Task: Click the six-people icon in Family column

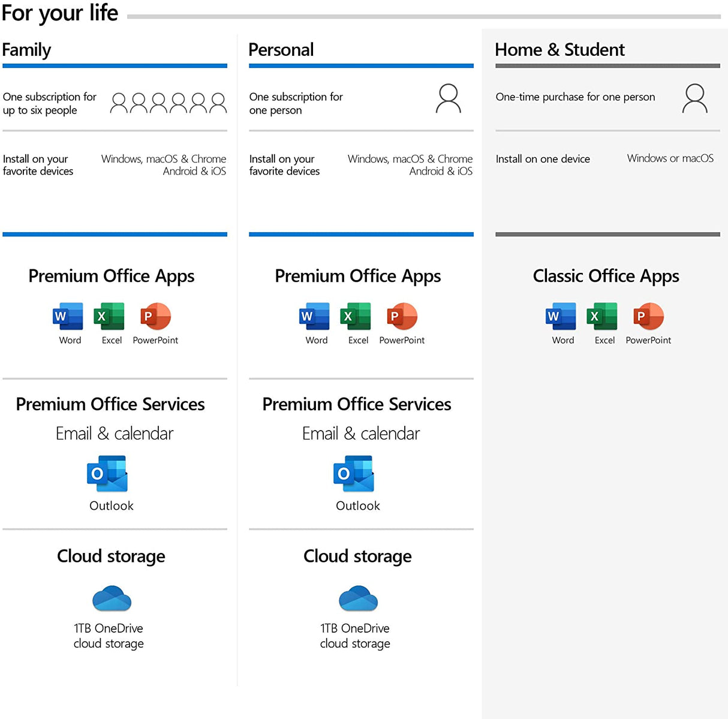Action: click(x=168, y=103)
